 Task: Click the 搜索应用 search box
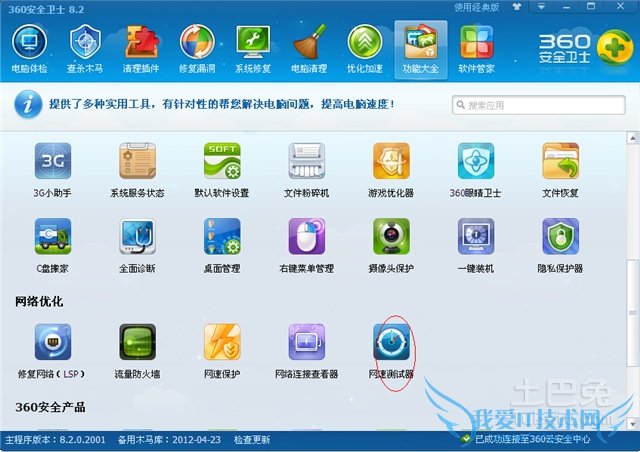[x=539, y=105]
